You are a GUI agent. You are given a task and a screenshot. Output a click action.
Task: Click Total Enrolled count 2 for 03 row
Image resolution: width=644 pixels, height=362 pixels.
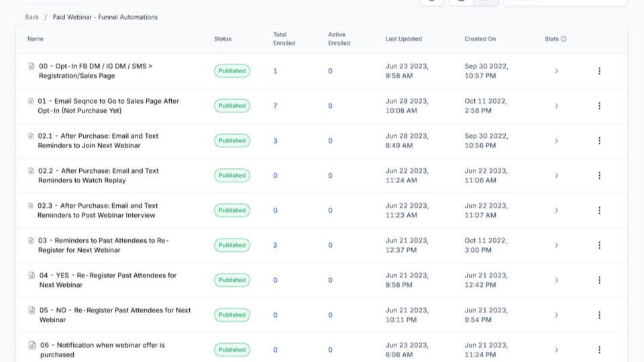click(x=275, y=245)
